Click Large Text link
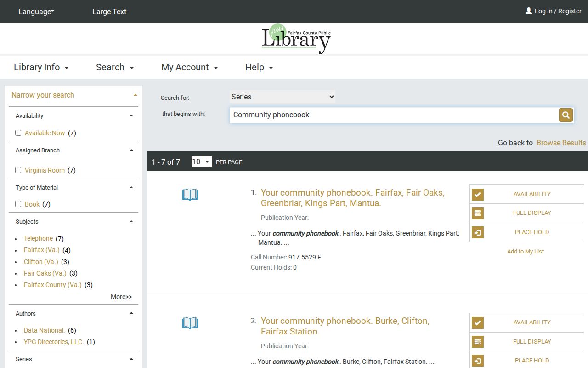This screenshot has height=368, width=588. click(109, 11)
